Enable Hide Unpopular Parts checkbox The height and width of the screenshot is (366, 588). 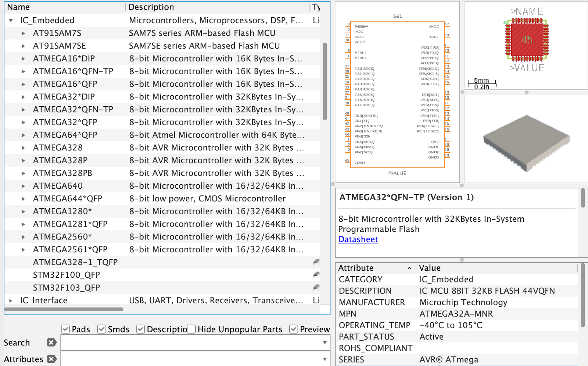(x=191, y=329)
